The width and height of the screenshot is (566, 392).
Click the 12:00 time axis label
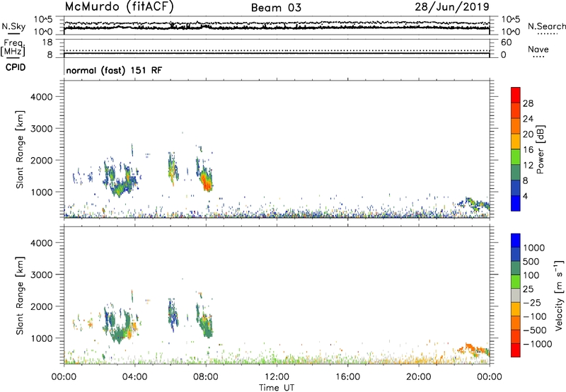[277, 377]
